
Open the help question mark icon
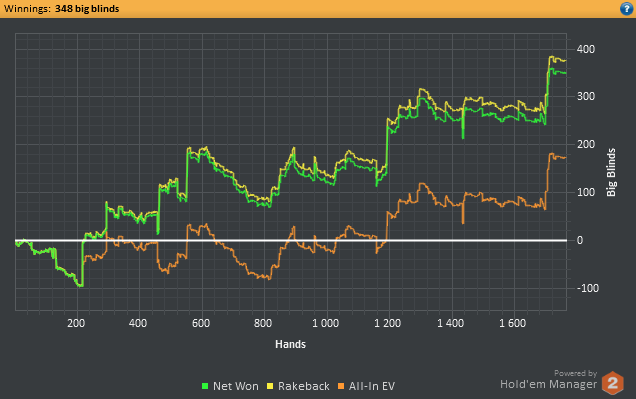click(x=627, y=9)
